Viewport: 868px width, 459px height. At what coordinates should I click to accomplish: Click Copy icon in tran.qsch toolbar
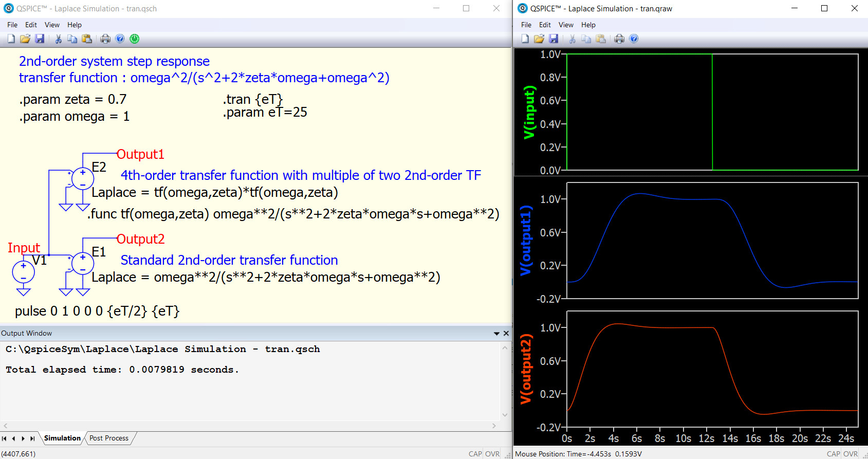tap(72, 39)
